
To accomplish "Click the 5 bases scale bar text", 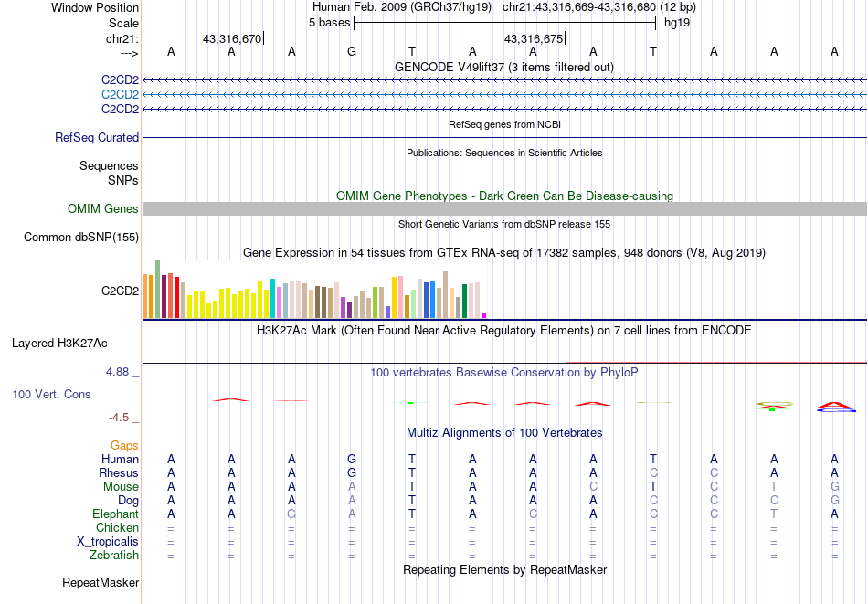I will click(329, 23).
